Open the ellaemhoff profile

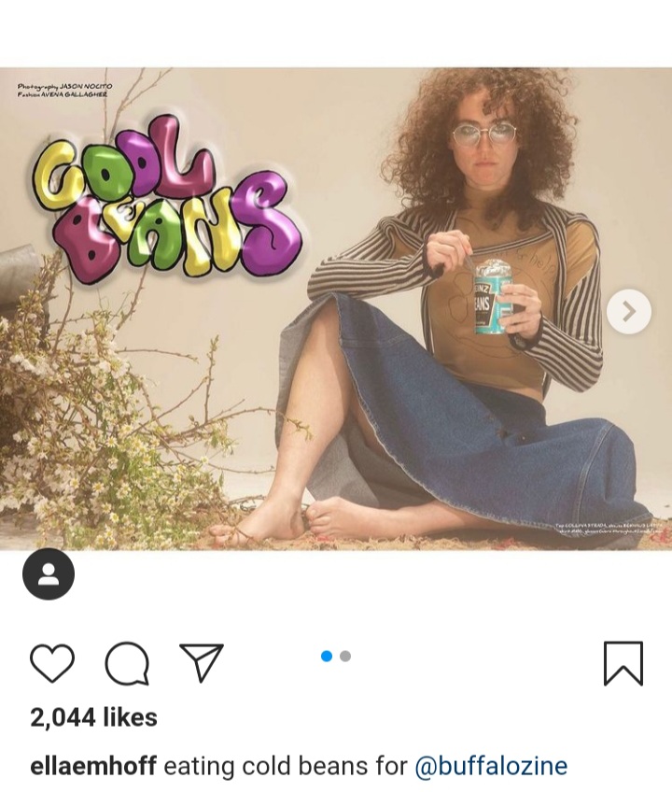click(93, 766)
